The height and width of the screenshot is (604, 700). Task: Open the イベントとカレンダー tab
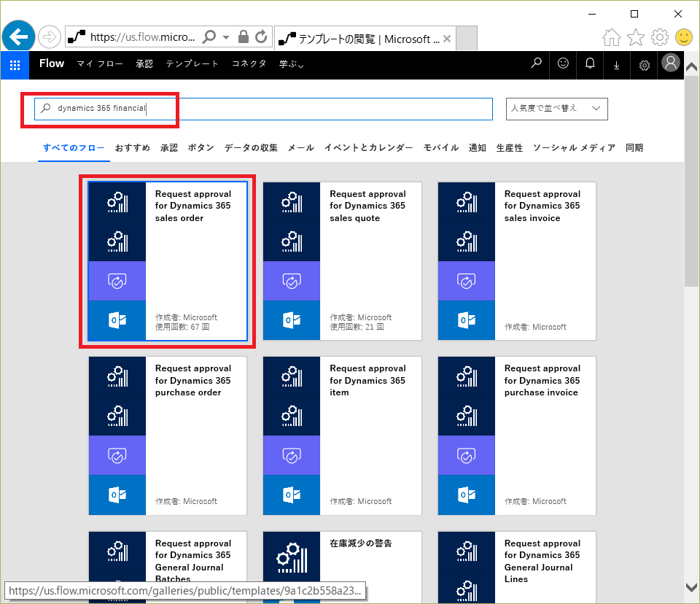point(369,148)
